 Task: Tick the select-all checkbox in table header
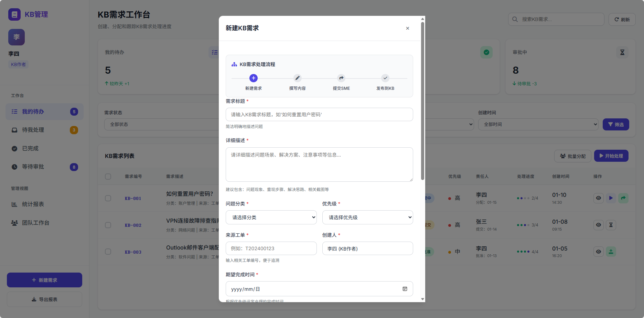pyautogui.click(x=108, y=177)
